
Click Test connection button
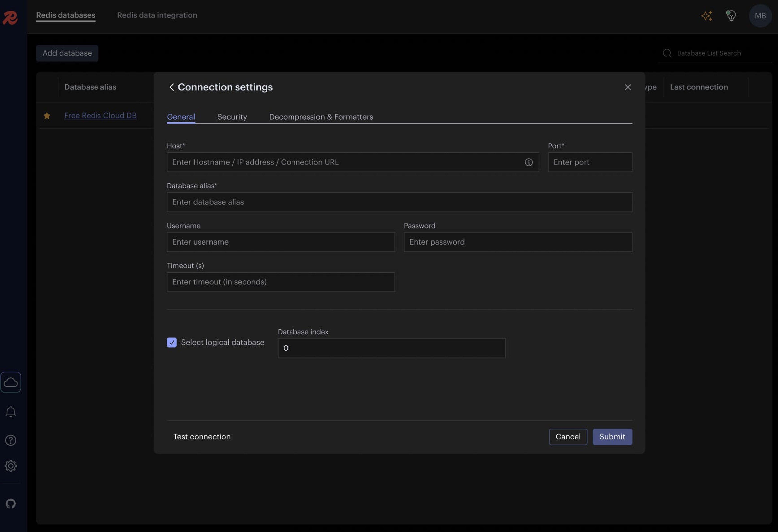tap(202, 437)
